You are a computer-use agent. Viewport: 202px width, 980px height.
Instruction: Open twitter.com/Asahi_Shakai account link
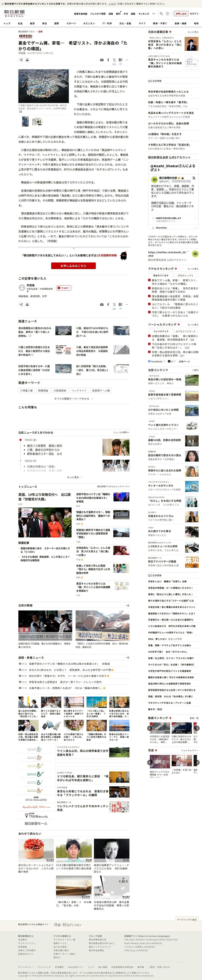point(167,254)
